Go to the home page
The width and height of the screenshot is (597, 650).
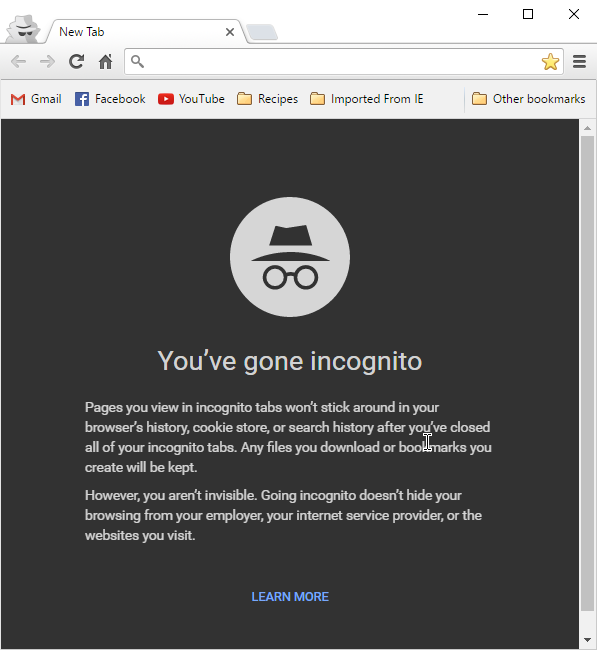[106, 62]
